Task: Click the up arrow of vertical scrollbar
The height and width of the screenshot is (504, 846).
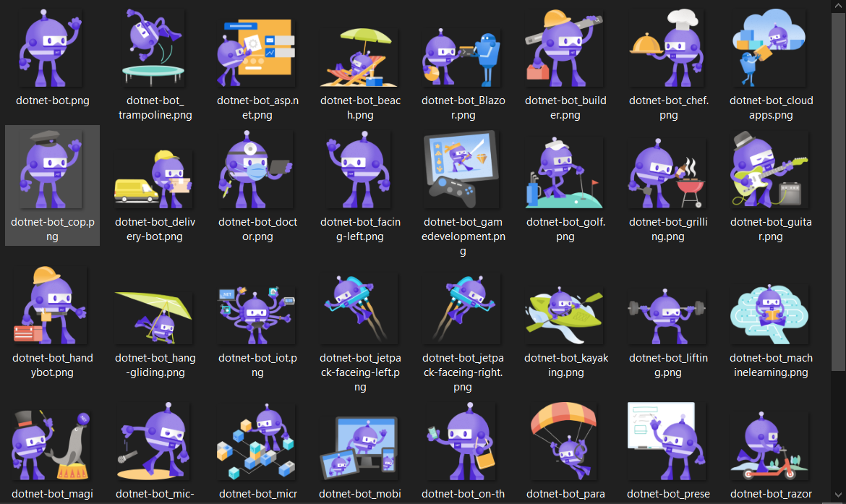Action: 838,5
